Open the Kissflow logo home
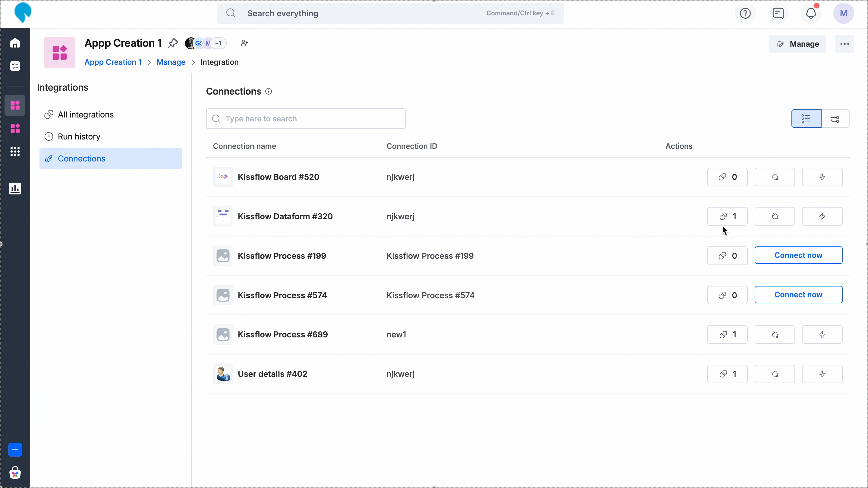Image resolution: width=868 pixels, height=488 pixels. (x=23, y=13)
